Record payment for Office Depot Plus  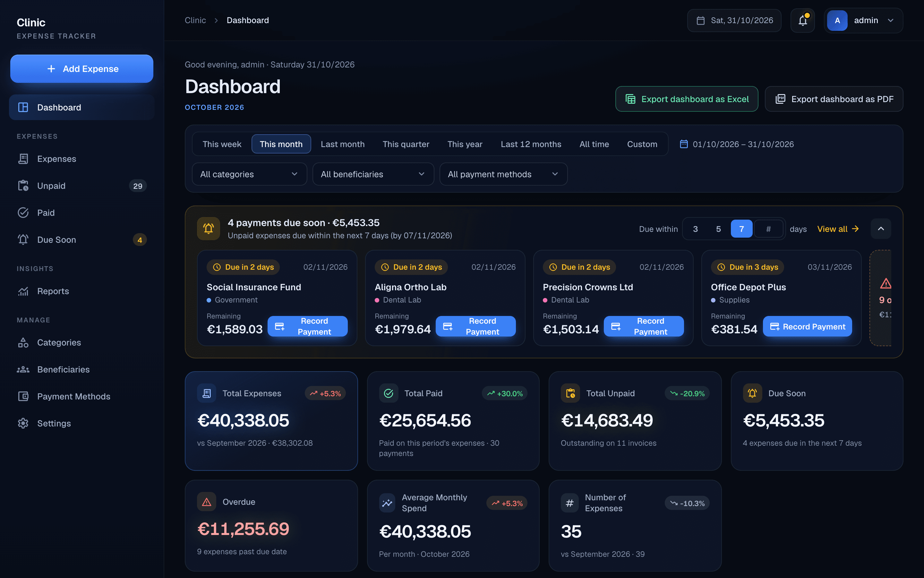pos(807,327)
